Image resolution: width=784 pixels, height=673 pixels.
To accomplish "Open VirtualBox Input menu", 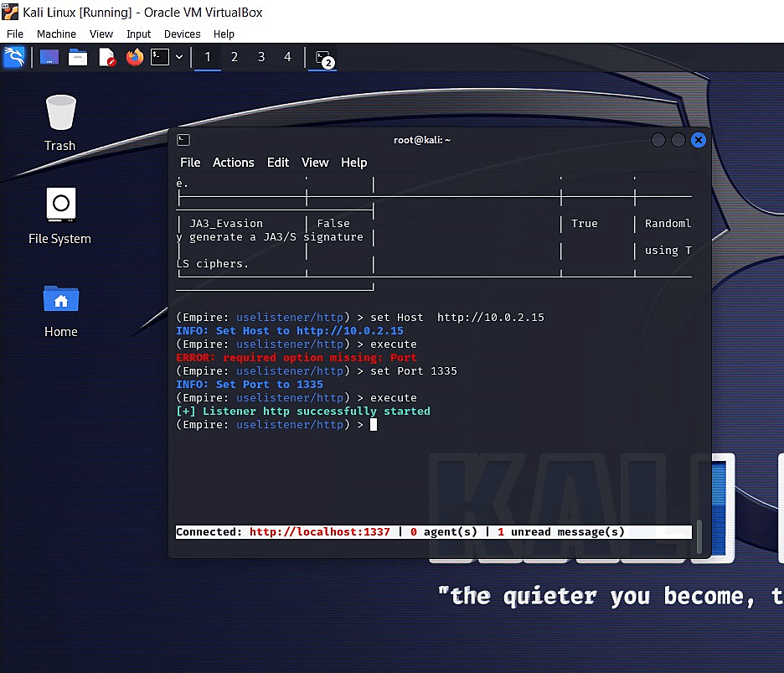I will click(138, 34).
